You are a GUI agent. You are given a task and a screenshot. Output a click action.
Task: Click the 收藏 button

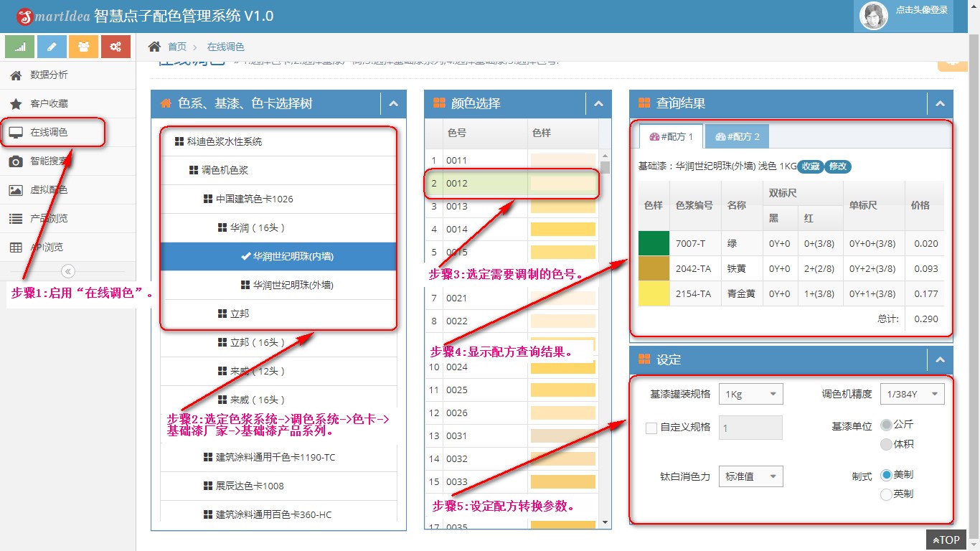(x=811, y=166)
